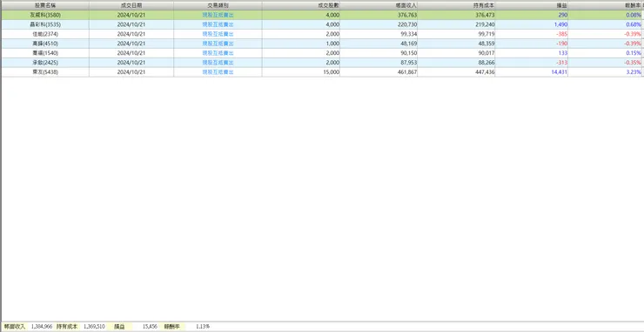Open the 現股互抵賣出 link in the 3535 row
This screenshot has height=332, width=644.
point(218,24)
